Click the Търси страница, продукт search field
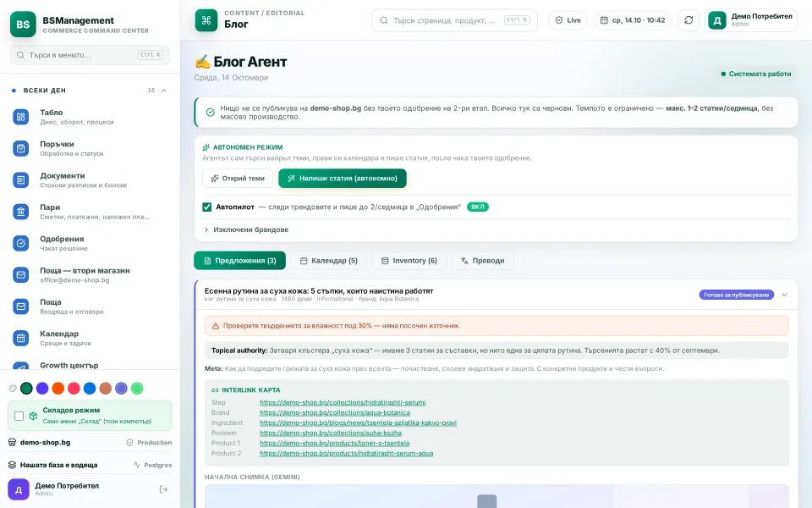This screenshot has width=812, height=508. coord(454,20)
